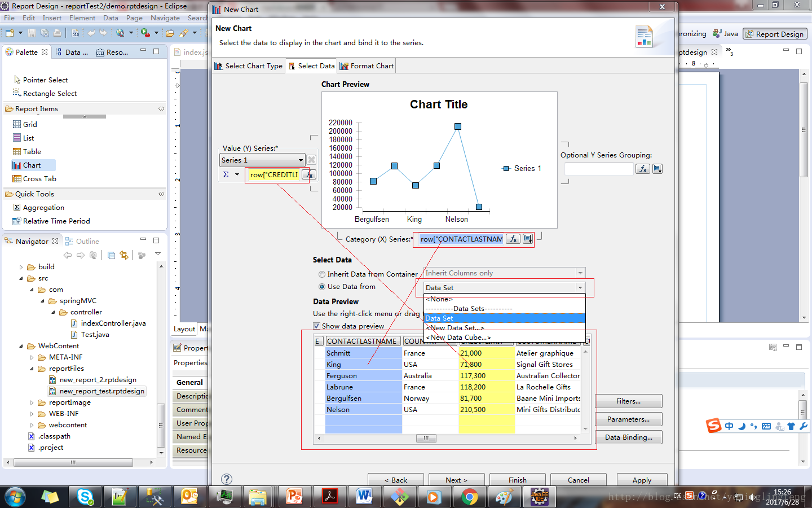
Task: Select new_report_test.rptdesign in Navigator
Action: click(102, 391)
